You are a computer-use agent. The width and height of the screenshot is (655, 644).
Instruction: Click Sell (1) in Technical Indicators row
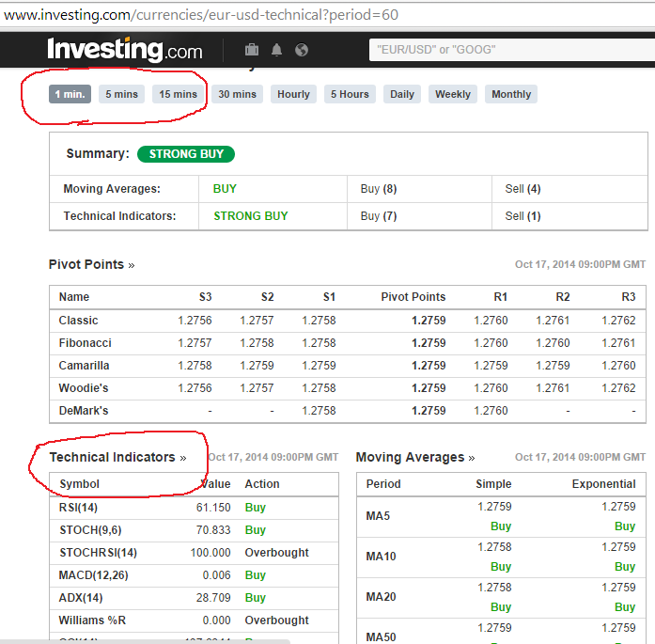[x=522, y=216]
